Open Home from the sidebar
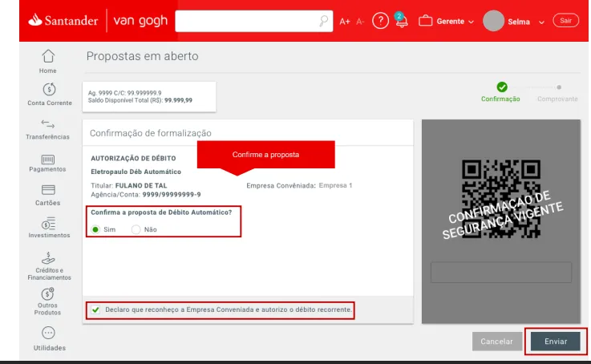Screen dimensions: 591x364 point(48,56)
